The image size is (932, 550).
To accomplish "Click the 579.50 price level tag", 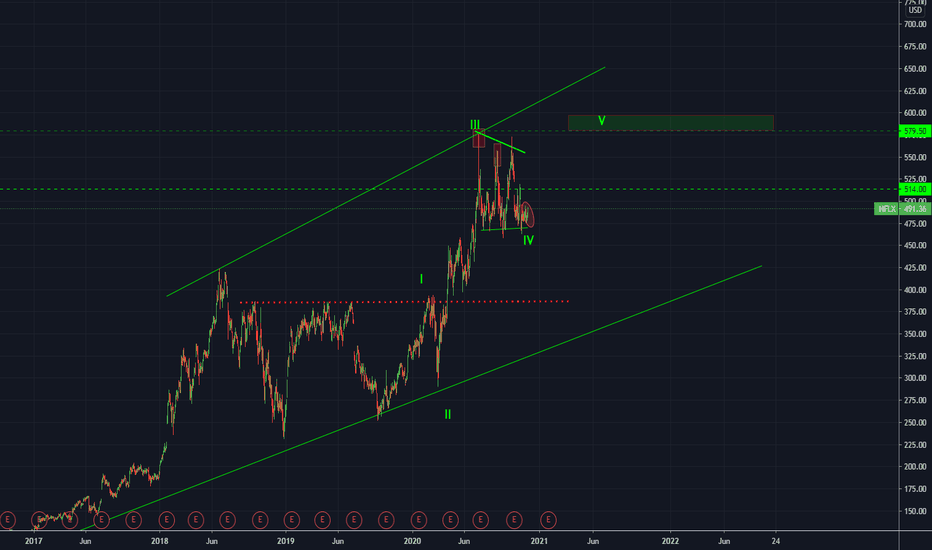I will (915, 131).
